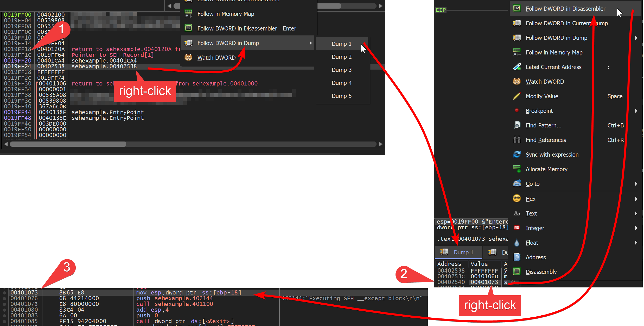The image size is (644, 326).
Task: Click the Find Pattern magnifier icon
Action: [517, 125]
